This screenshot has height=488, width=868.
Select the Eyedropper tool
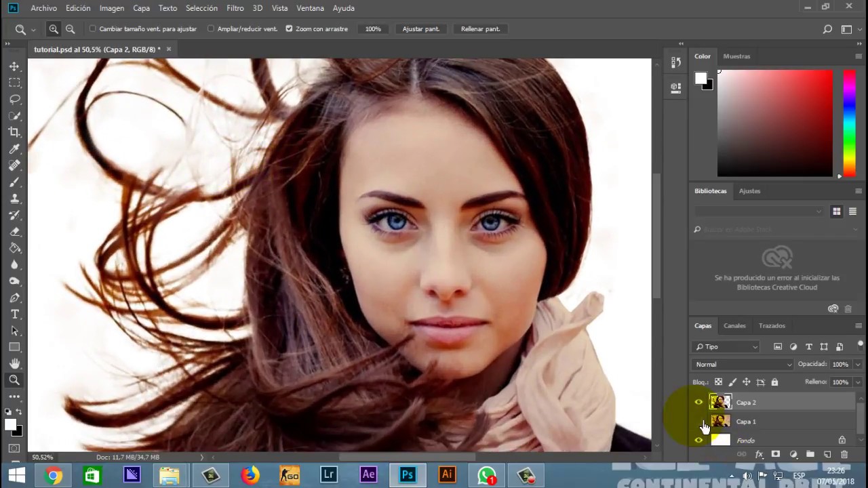(14, 149)
